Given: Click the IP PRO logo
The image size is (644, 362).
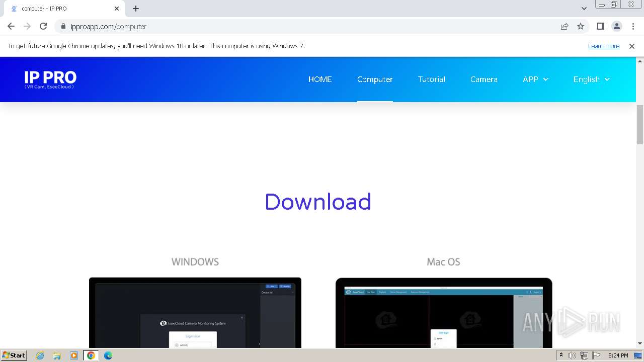Looking at the screenshot, I should 50,79.
